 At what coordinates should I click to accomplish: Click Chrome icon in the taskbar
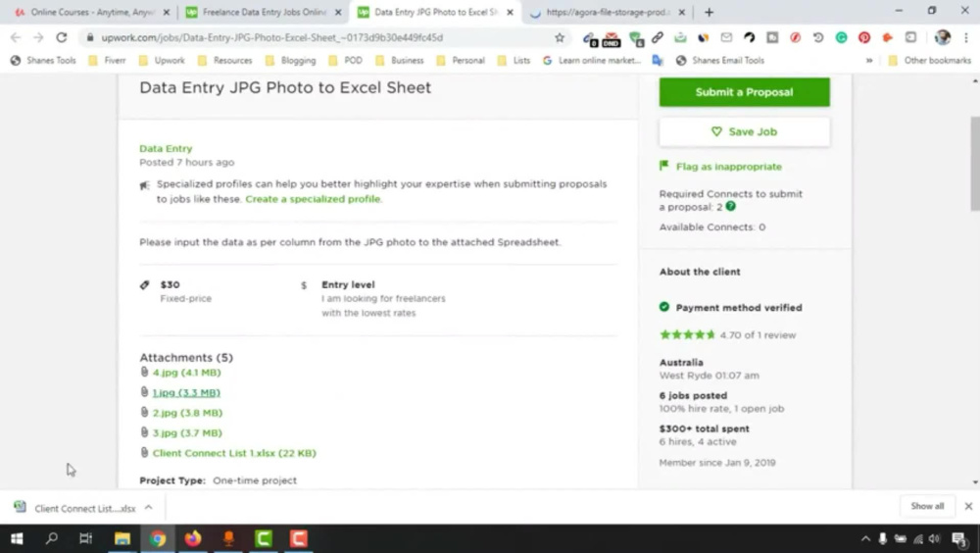(158, 538)
